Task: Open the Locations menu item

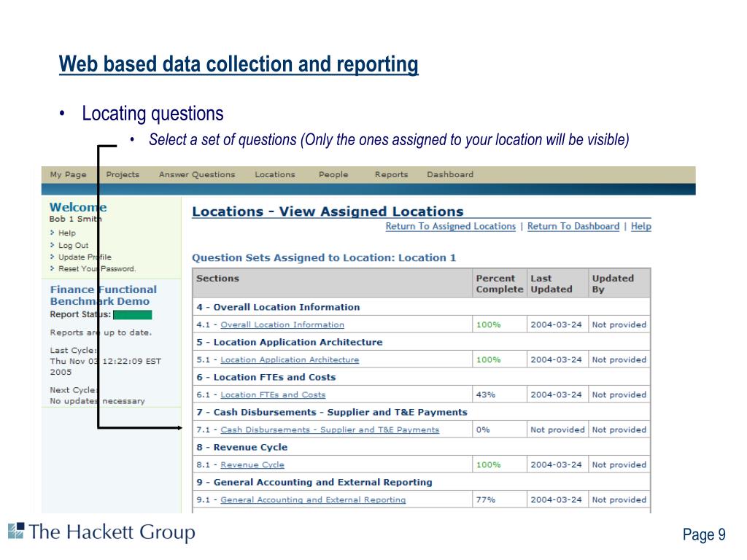Action: point(275,174)
